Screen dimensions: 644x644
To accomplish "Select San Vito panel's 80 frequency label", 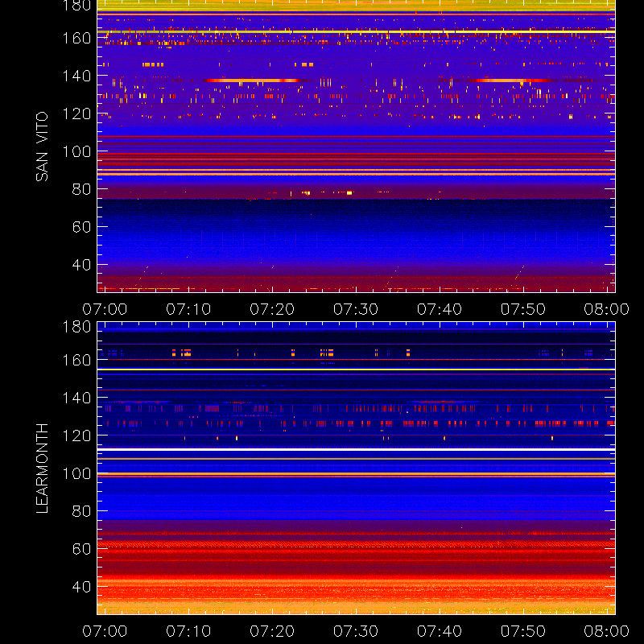I will [81, 189].
